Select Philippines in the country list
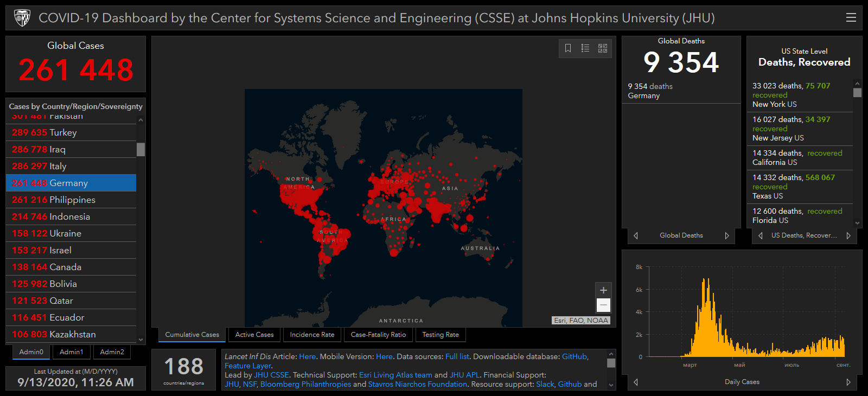 [71, 200]
